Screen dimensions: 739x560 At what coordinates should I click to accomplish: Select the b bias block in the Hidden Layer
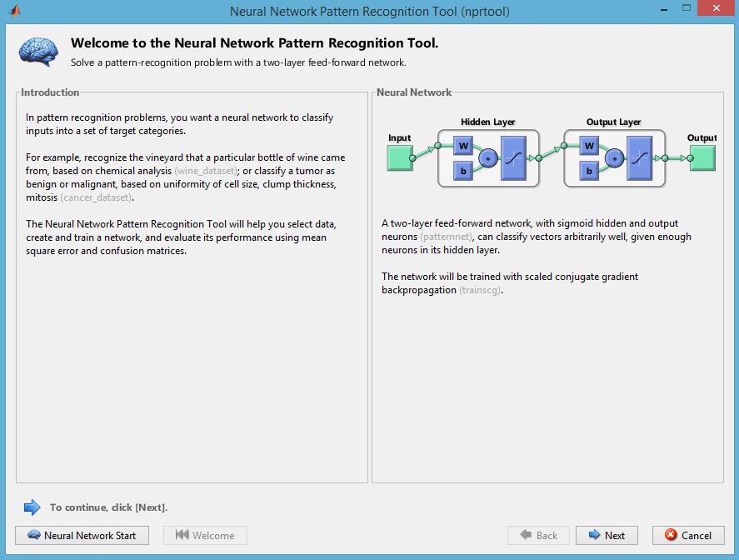[x=463, y=171]
